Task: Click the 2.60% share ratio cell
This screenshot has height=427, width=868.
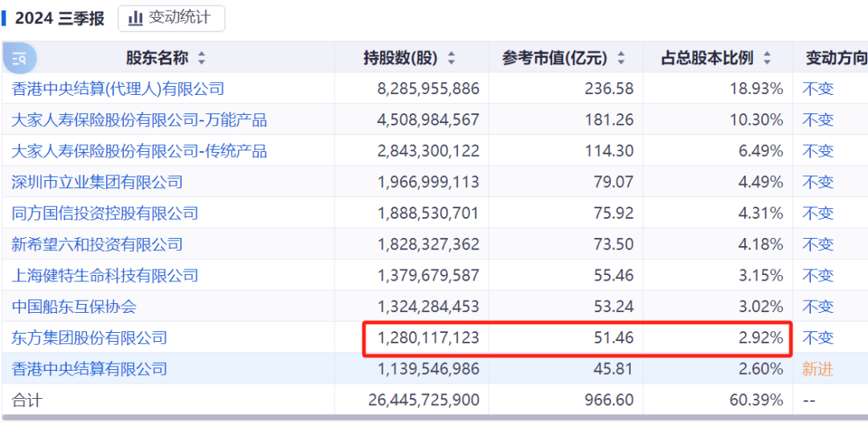Action: click(x=760, y=368)
